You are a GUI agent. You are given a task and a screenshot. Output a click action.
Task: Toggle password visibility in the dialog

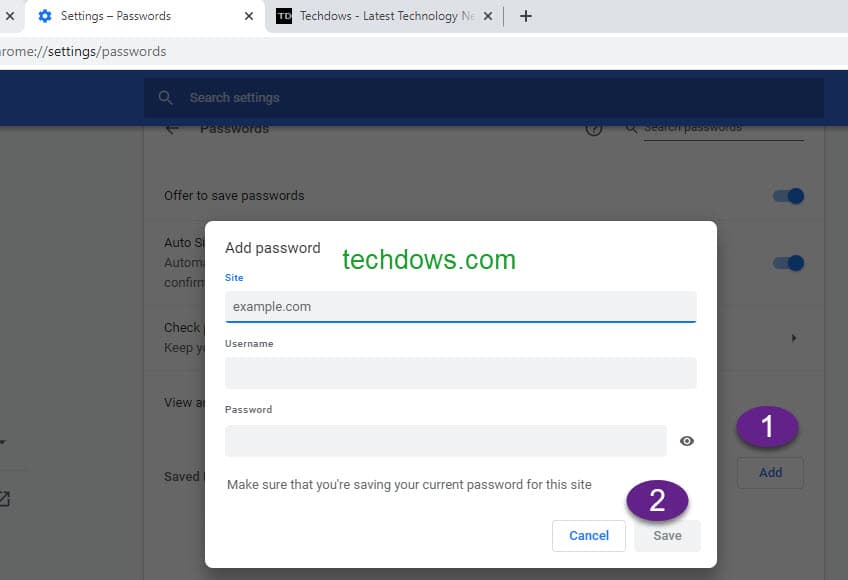(687, 440)
